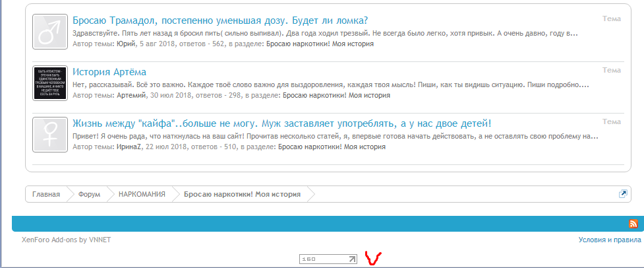Click 'ответов - 562' text

click(x=201, y=44)
